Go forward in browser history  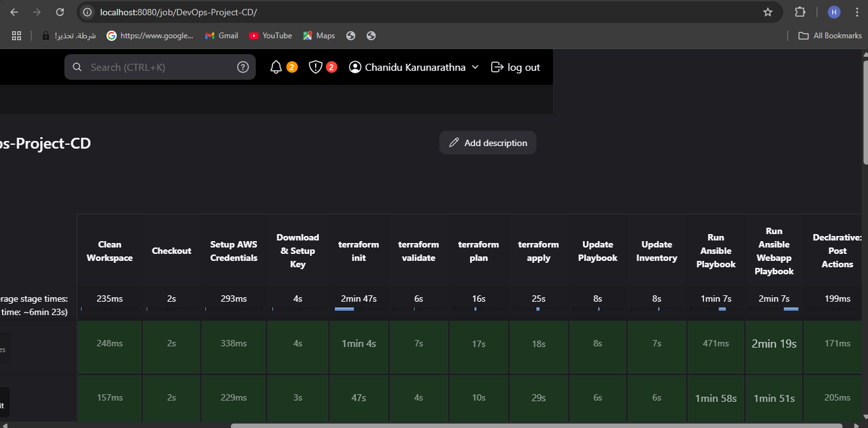click(x=37, y=12)
